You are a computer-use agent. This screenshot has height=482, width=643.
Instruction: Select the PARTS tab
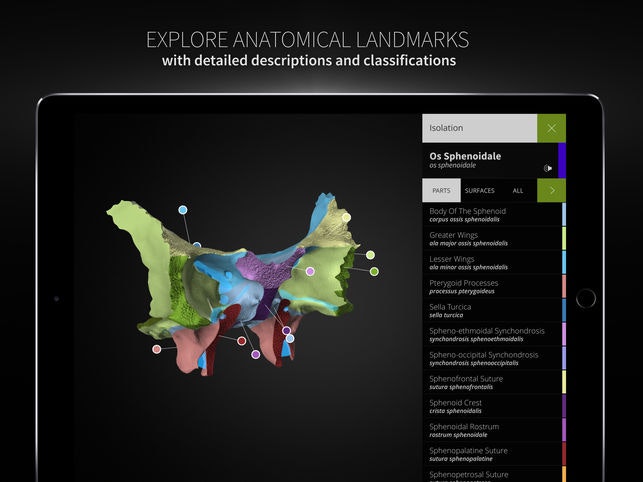pos(441,190)
